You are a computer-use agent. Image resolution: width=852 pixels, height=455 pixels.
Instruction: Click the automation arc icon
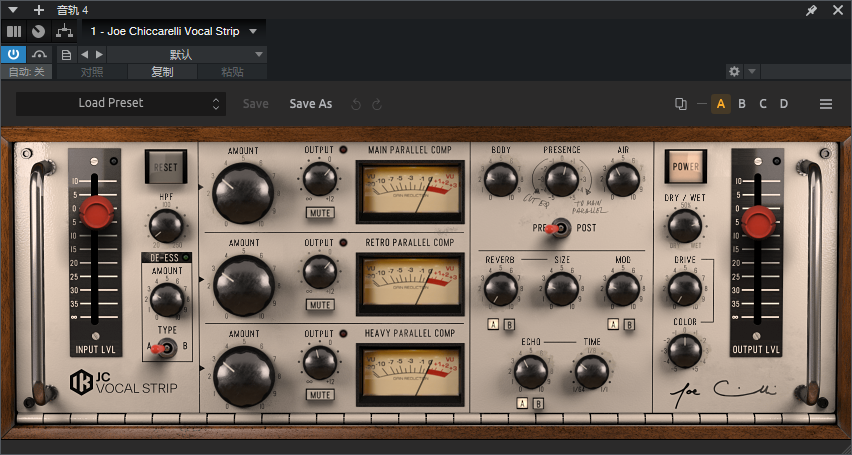pyautogui.click(x=39, y=54)
